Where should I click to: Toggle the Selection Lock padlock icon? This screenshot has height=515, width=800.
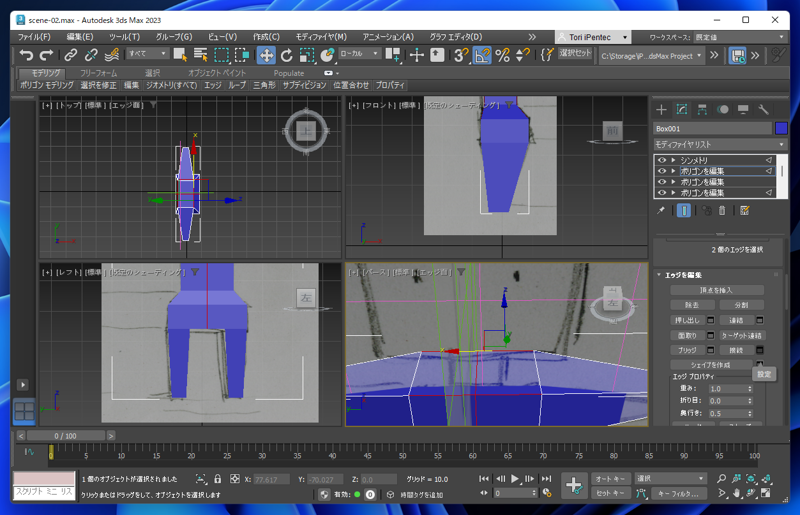point(218,479)
